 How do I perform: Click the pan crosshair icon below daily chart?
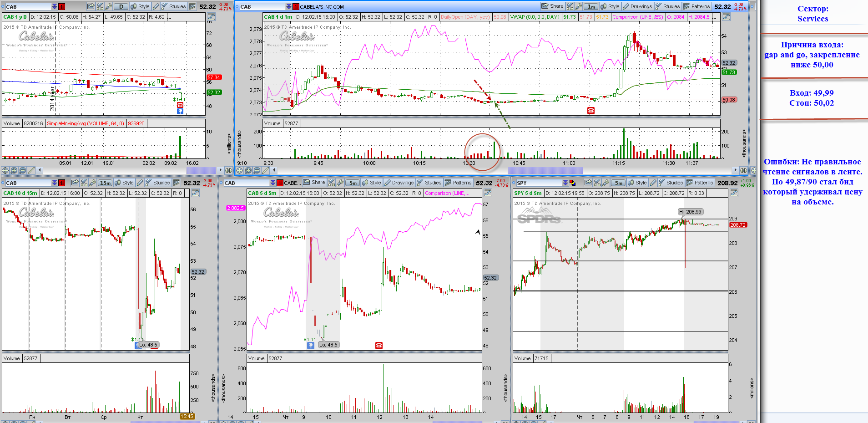click(x=5, y=170)
